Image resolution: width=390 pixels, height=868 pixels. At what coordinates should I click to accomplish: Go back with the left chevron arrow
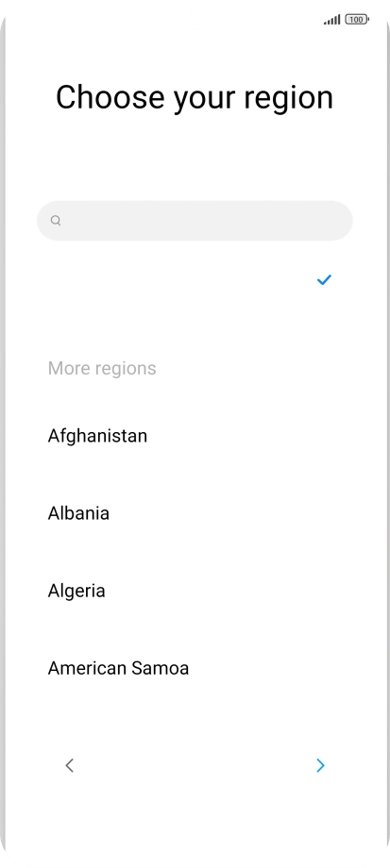[69, 765]
